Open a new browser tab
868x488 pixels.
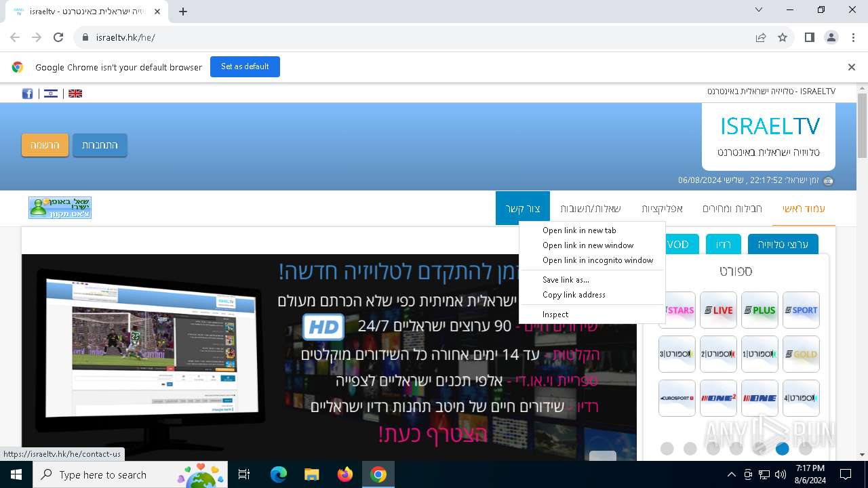pyautogui.click(x=183, y=11)
